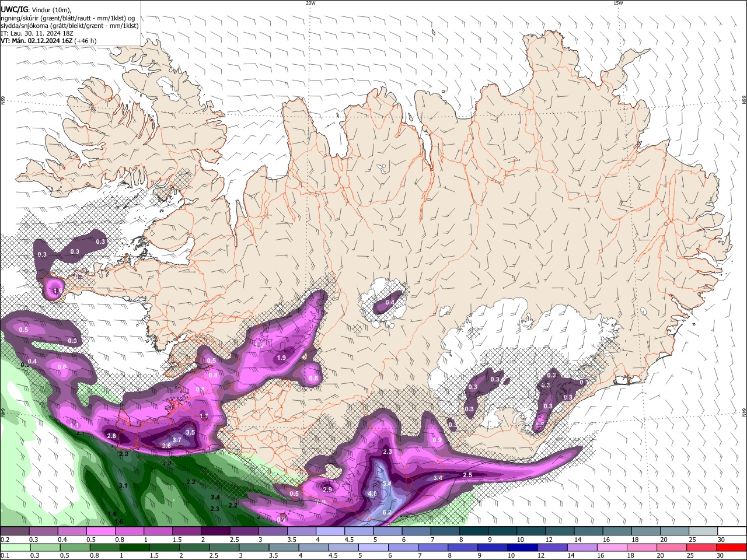Click the '15W' longitude label

click(618, 3)
